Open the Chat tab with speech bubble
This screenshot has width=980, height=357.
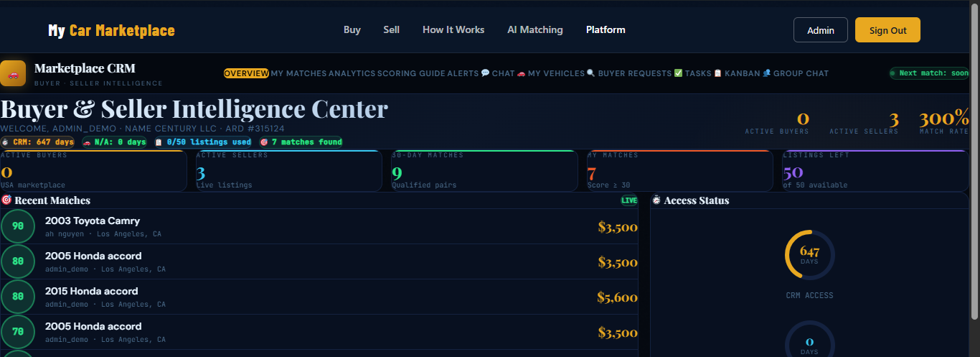(498, 73)
